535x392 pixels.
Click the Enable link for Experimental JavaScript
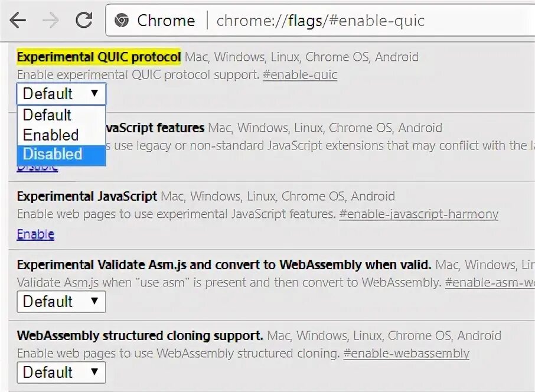tap(35, 234)
